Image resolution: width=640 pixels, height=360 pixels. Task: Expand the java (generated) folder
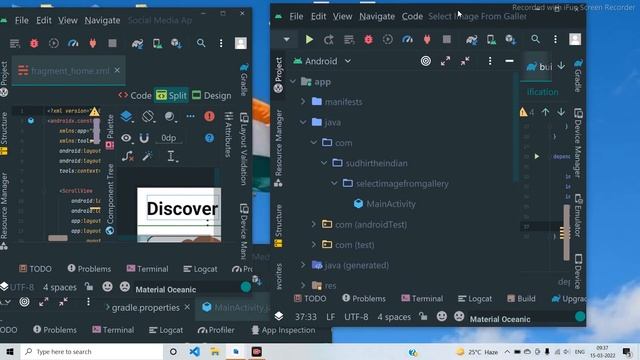(x=303, y=265)
